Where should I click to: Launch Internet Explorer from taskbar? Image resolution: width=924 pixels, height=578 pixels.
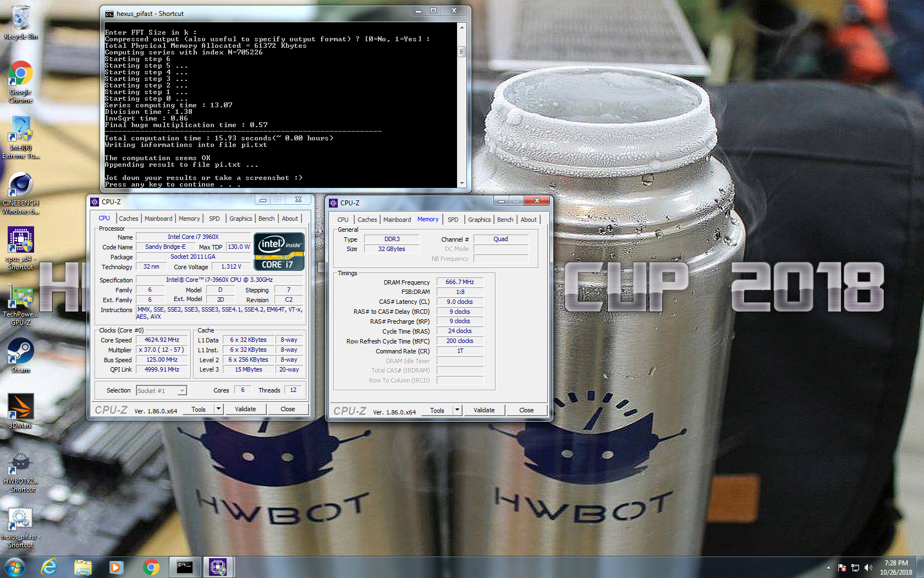click(50, 567)
